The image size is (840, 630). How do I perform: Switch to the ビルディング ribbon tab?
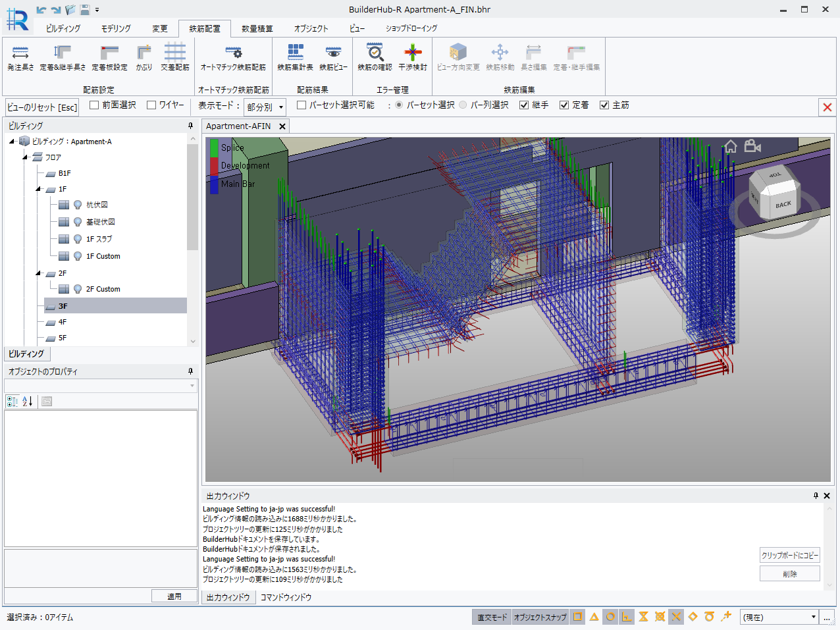63,28
